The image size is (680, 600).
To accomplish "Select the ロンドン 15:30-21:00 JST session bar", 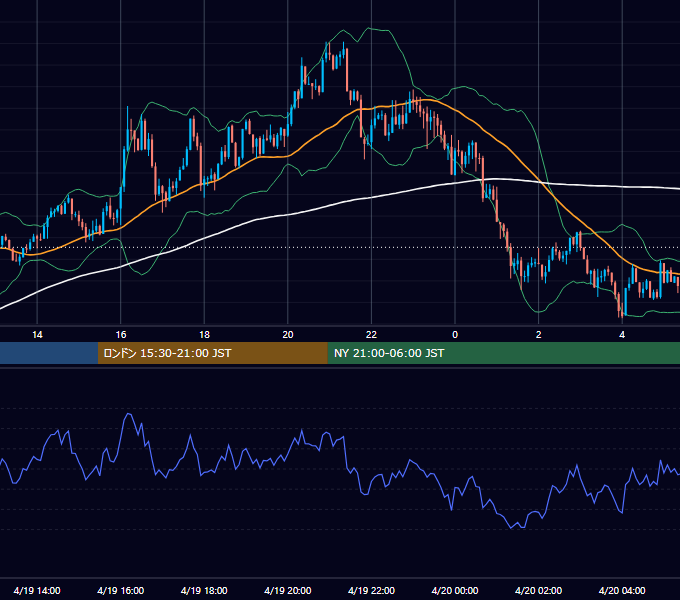I will [212, 353].
